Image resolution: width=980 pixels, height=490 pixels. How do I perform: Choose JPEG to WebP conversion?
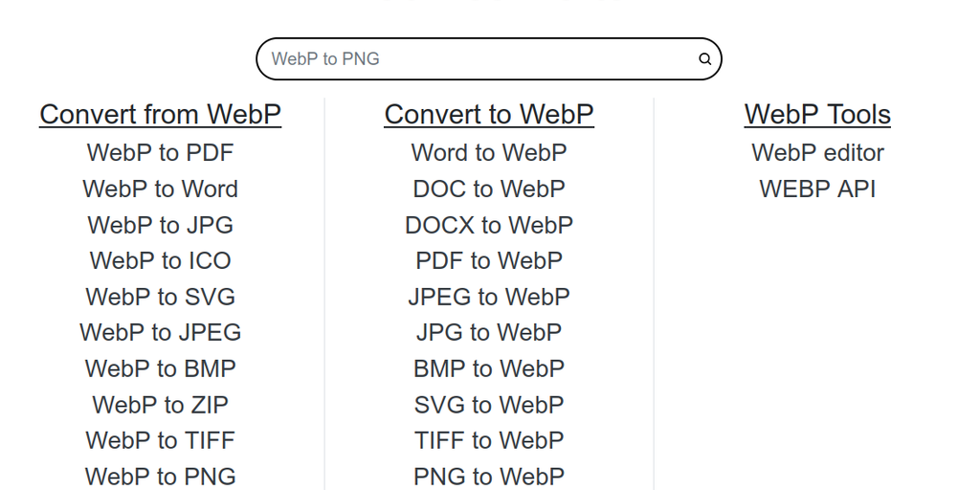[x=489, y=297]
